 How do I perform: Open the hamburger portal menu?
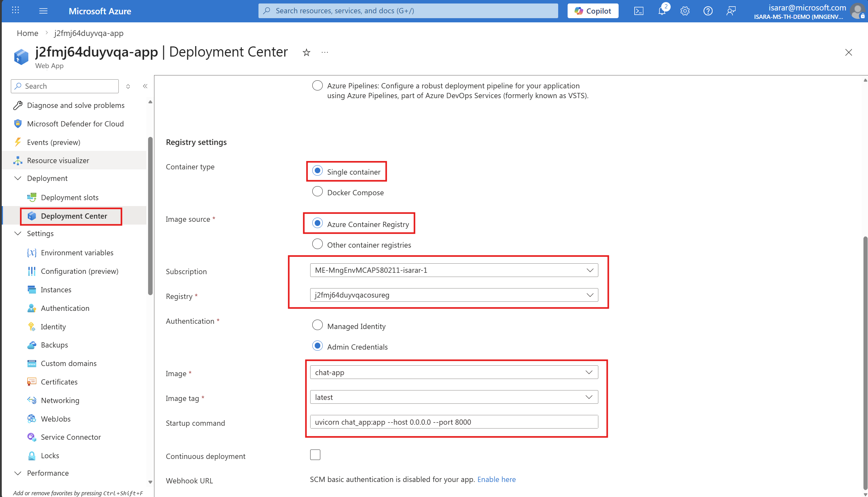(43, 11)
